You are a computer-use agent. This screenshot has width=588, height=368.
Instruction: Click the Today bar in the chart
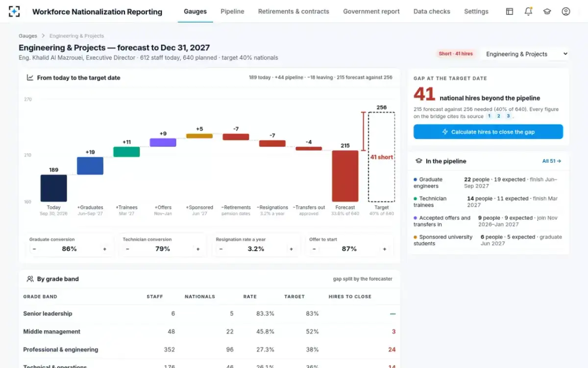(x=53, y=188)
